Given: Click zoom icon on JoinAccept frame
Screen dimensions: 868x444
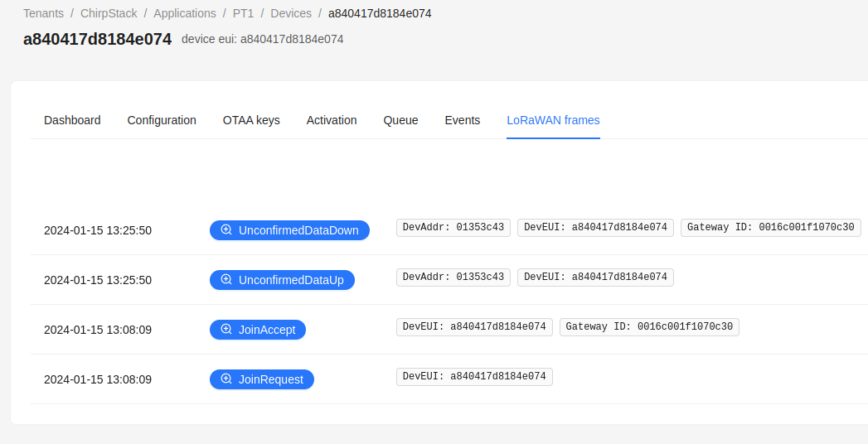Looking at the screenshot, I should [226, 330].
